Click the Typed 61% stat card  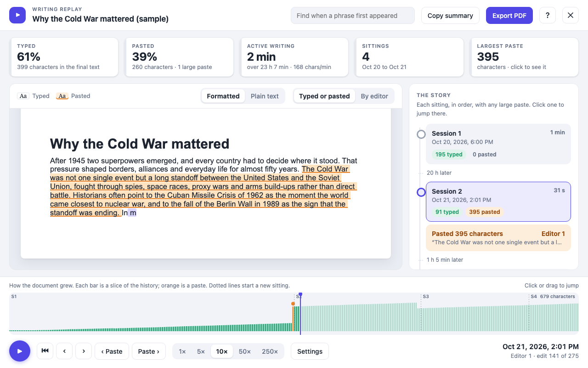pos(64,57)
